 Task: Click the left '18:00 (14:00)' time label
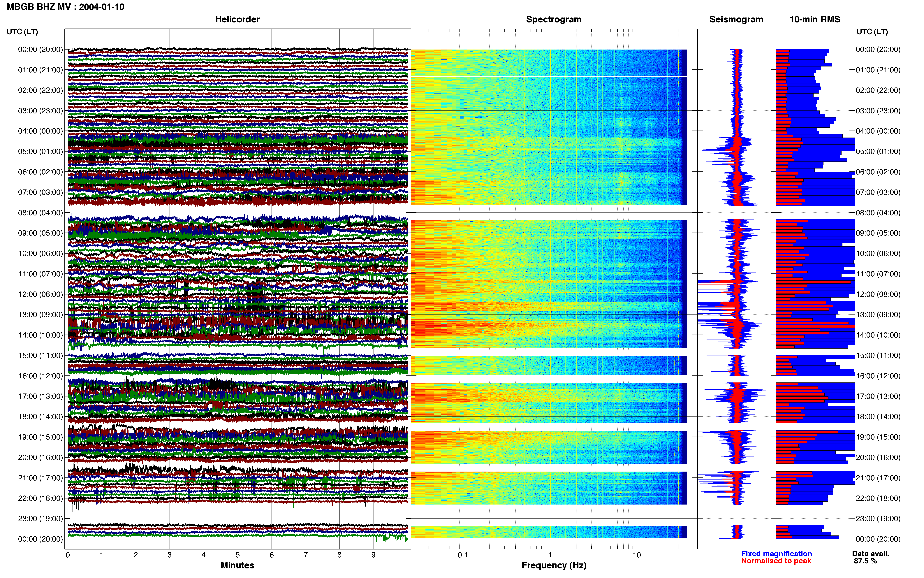(41, 416)
